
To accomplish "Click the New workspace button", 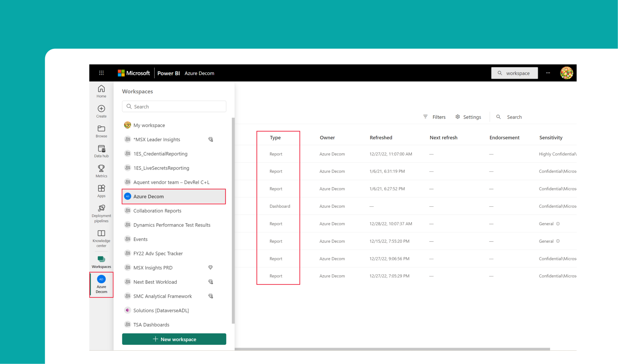I will point(174,339).
